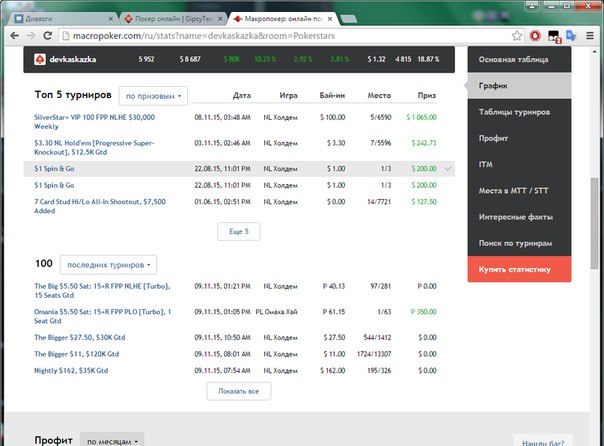Maximize the browser window
Viewport: 604px width, 446px height.
pos(567,5)
